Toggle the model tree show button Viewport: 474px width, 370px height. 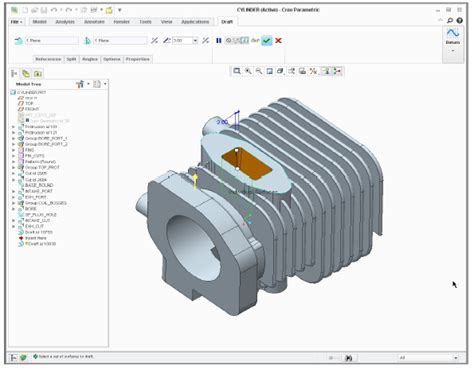point(14,73)
